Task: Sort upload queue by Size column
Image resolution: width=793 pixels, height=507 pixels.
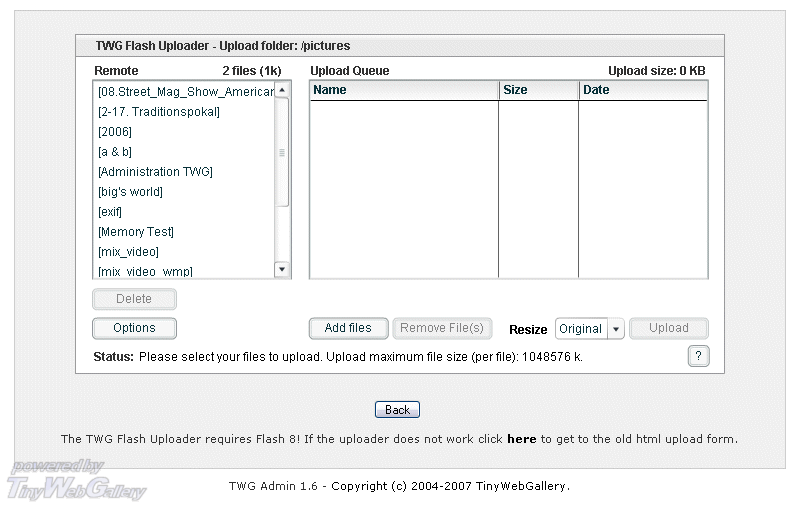Action: pyautogui.click(x=538, y=90)
